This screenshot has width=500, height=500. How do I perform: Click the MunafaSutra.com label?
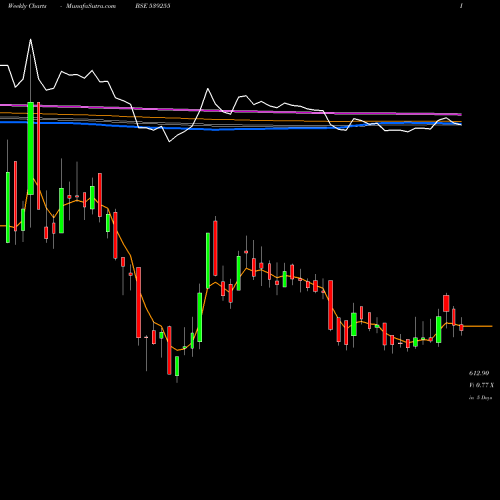[x=91, y=6]
